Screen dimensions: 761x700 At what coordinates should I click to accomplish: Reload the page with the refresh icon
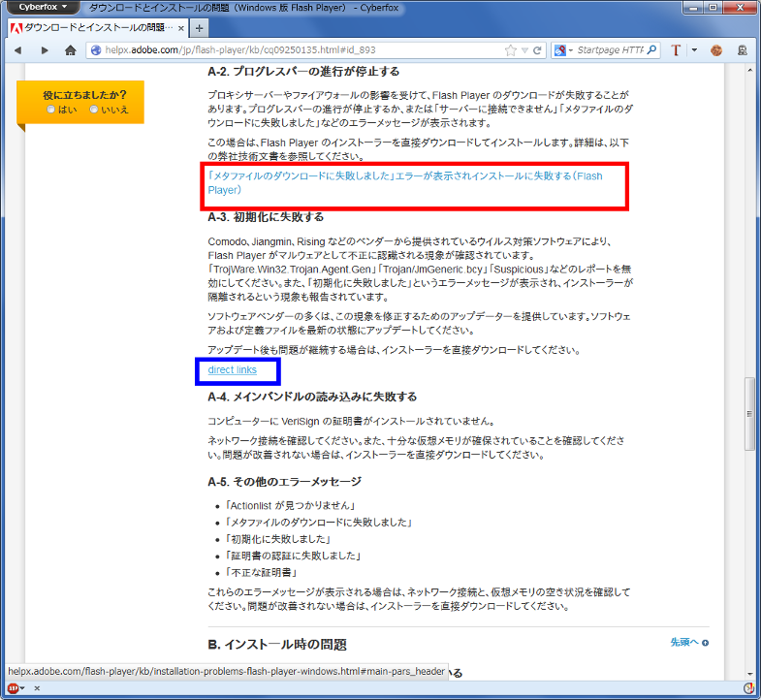point(537,50)
